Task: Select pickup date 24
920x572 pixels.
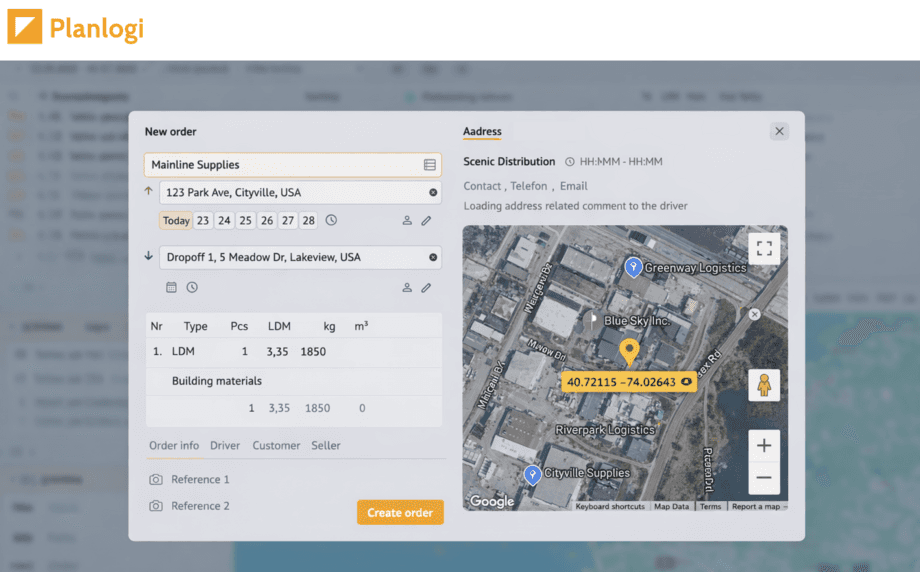Action: [224, 221]
